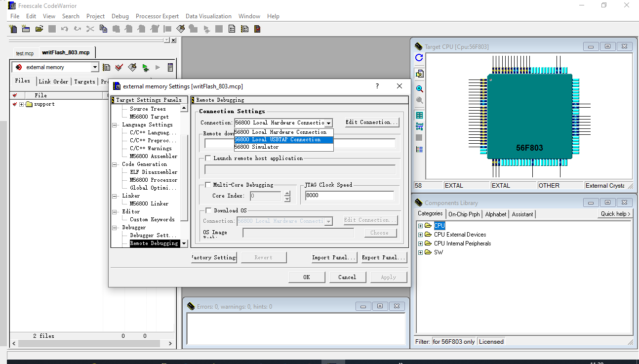Click the Export Panel button
639x364 pixels.
click(x=384, y=257)
